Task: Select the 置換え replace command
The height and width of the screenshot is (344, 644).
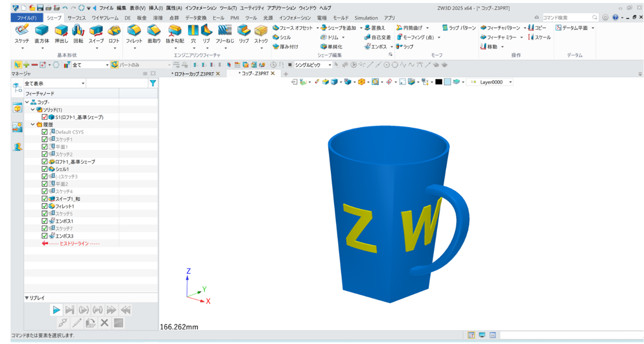Action: click(375, 28)
